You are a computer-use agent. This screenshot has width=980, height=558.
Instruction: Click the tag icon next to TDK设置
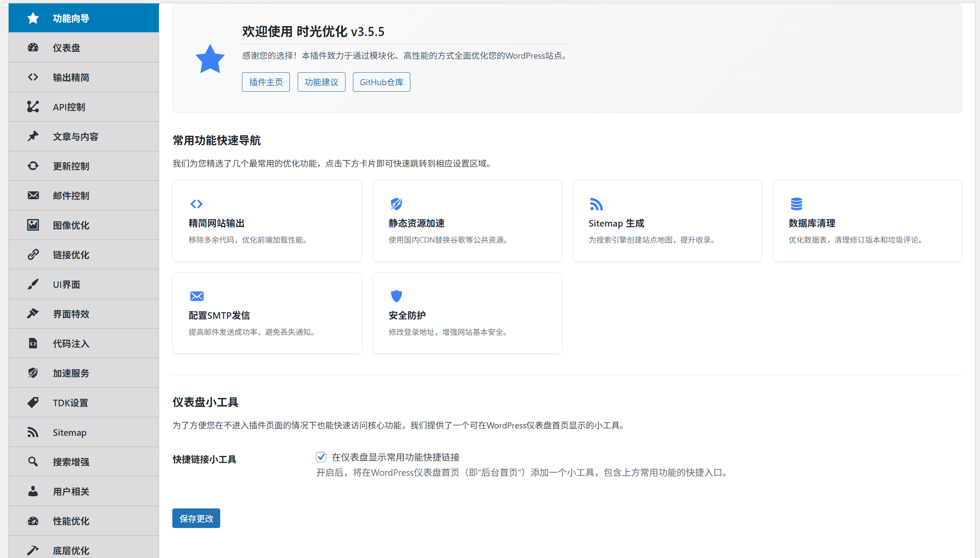[x=33, y=403]
